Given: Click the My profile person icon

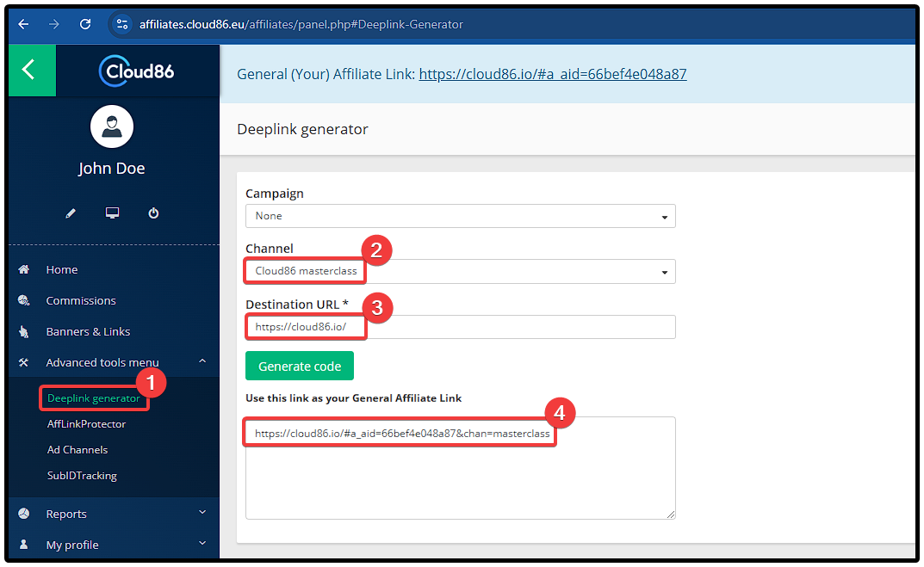Looking at the screenshot, I should pos(23,545).
